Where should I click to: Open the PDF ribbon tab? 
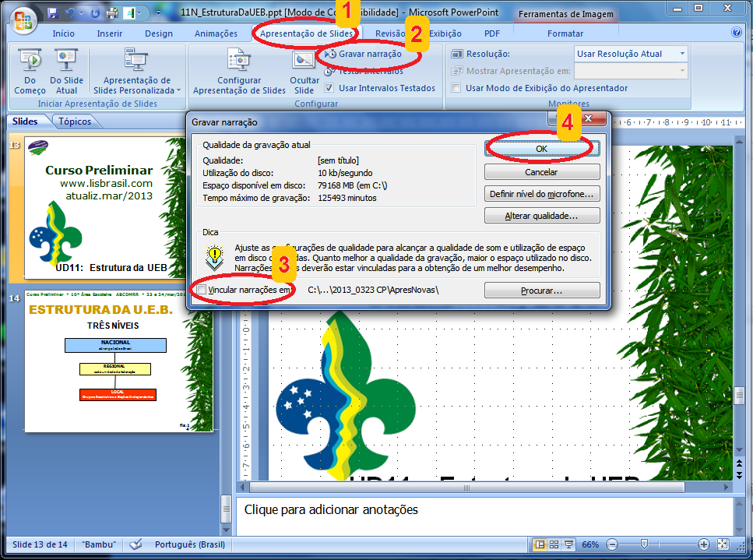click(x=492, y=33)
